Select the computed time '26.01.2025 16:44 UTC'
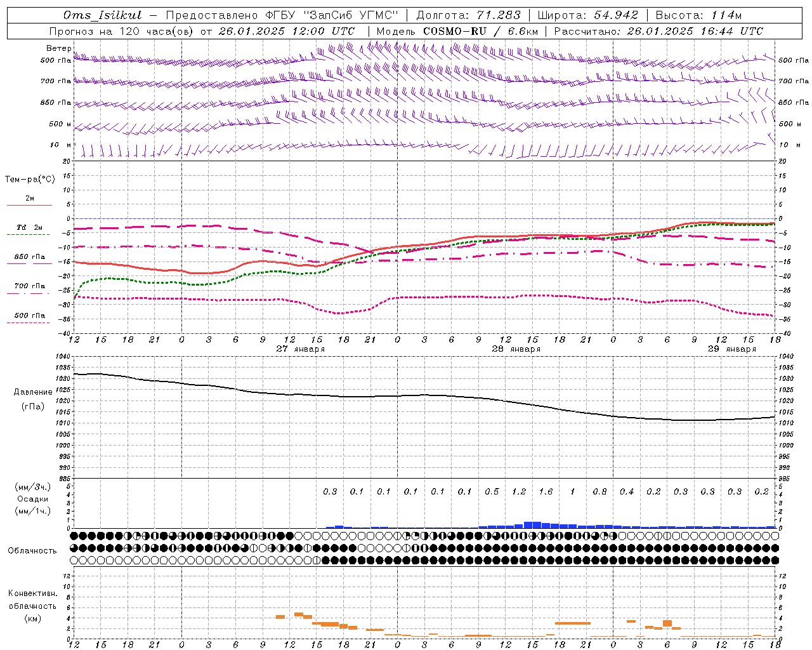 [695, 31]
